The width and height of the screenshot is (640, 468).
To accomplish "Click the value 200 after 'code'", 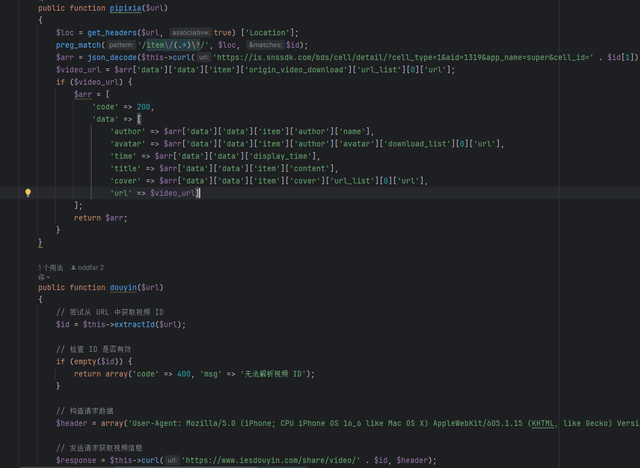I will [143, 107].
